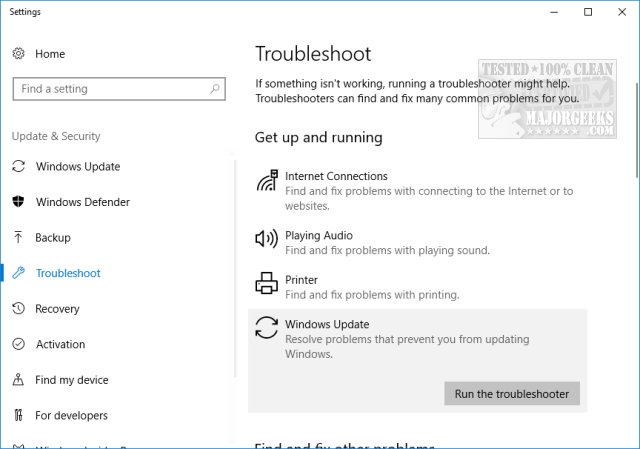Click the Update & Security heading
640x449 pixels.
tap(56, 136)
